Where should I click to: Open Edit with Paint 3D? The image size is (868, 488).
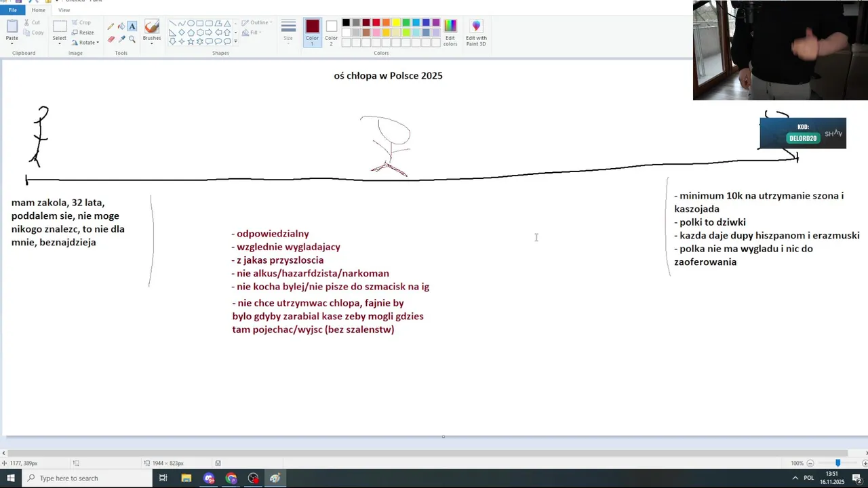pos(476,32)
